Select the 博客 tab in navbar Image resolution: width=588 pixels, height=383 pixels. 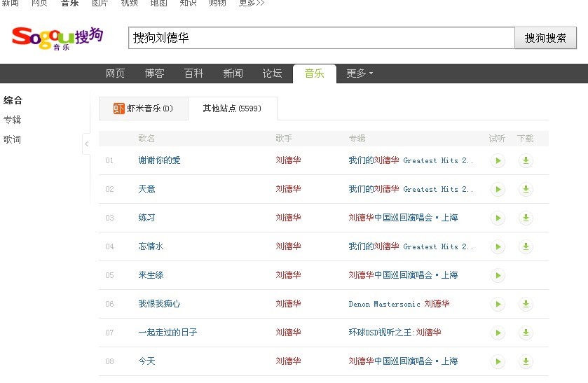pyautogui.click(x=154, y=74)
